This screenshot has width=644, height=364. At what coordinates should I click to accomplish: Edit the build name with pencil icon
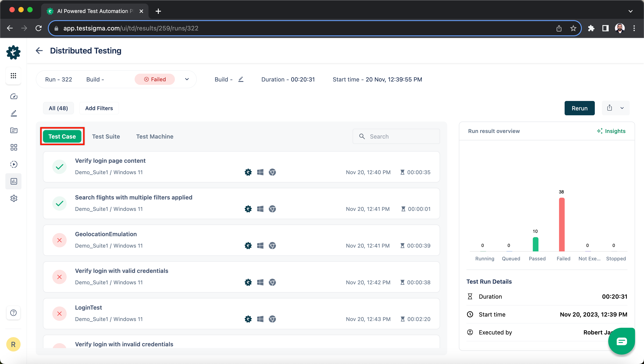(x=241, y=79)
